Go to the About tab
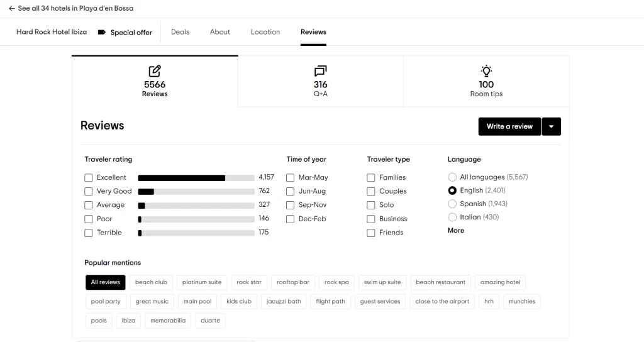644x342 pixels. (x=220, y=32)
